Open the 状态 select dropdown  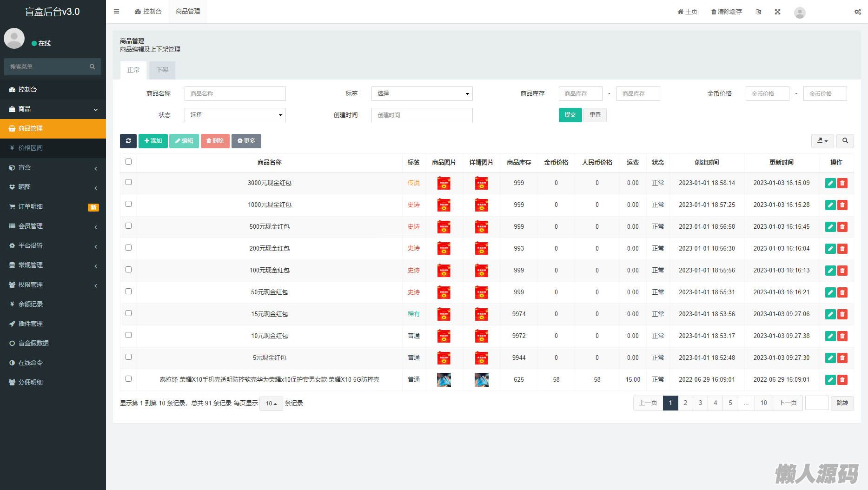click(235, 115)
